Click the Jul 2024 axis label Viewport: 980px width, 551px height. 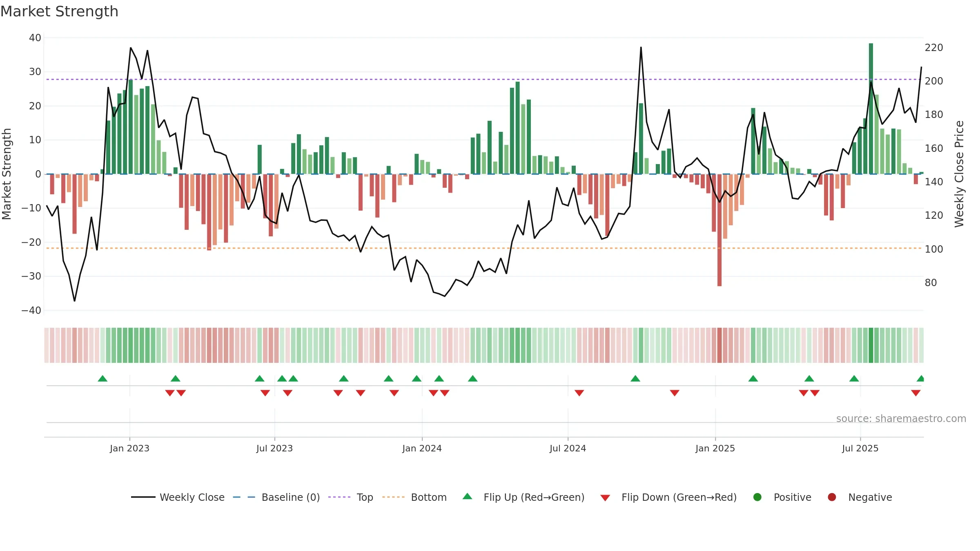(x=568, y=448)
